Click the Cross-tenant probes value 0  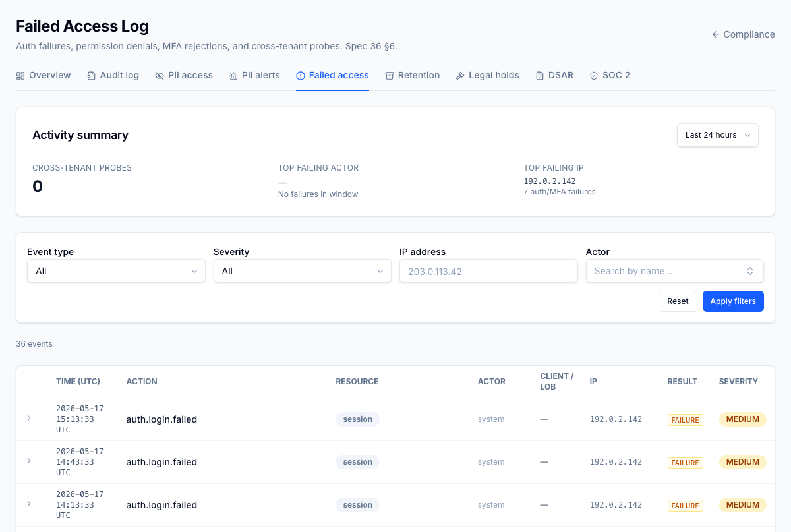pos(38,187)
